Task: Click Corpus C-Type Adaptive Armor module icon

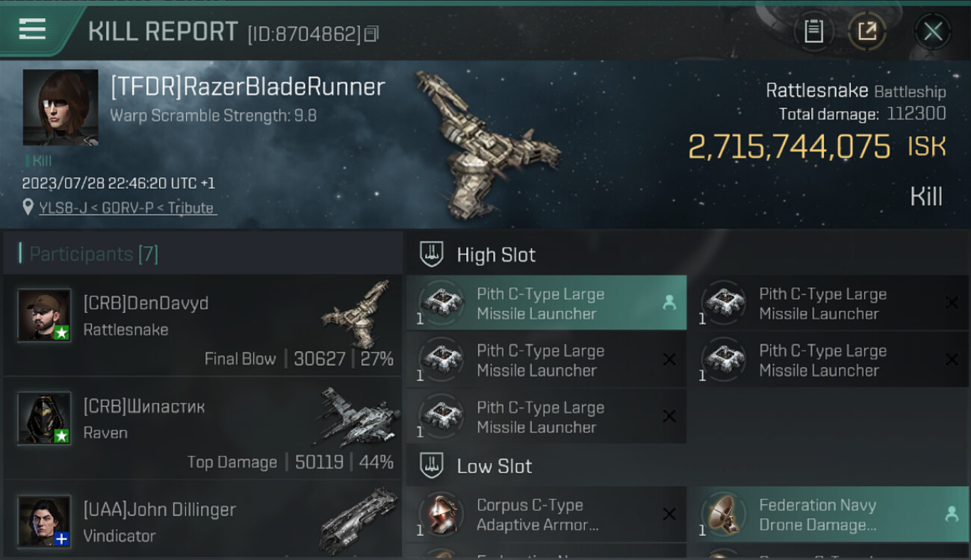Action: click(439, 515)
